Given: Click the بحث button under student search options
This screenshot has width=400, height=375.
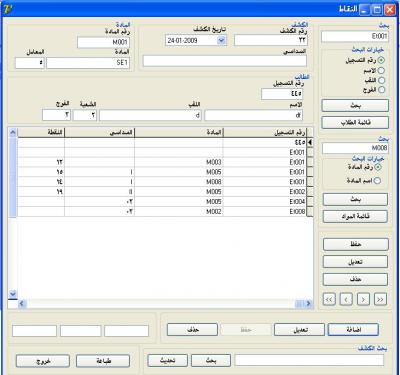Looking at the screenshot, I should tap(355, 106).
